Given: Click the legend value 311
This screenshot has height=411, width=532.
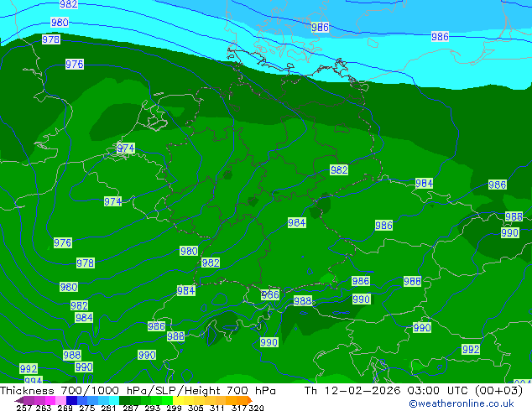Looking at the screenshot, I should pyautogui.click(x=217, y=408).
